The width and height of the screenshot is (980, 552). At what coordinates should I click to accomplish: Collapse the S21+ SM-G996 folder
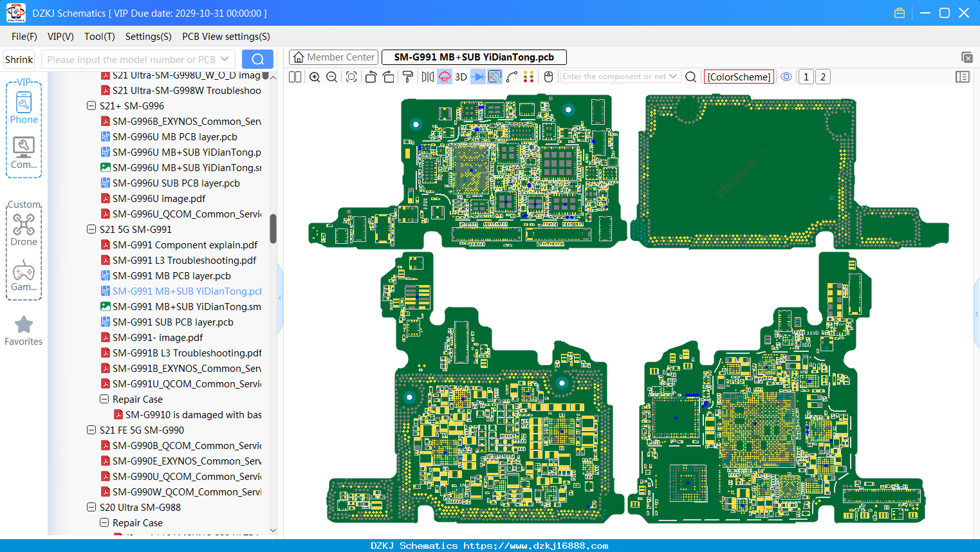[91, 106]
